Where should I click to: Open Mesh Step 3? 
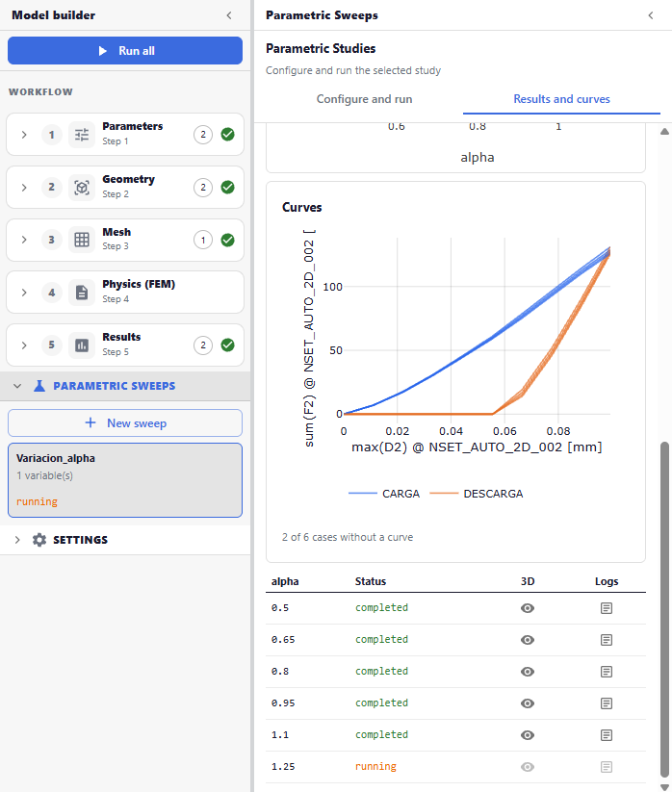pos(125,240)
